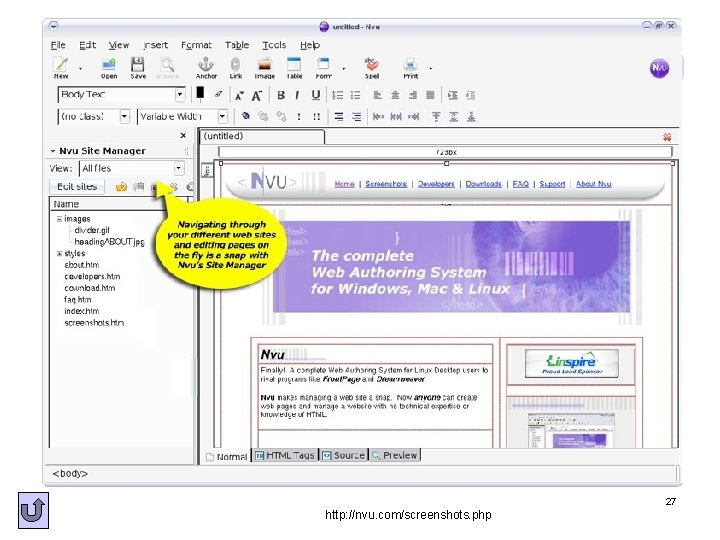Toggle Underline formatting

pos(315,95)
